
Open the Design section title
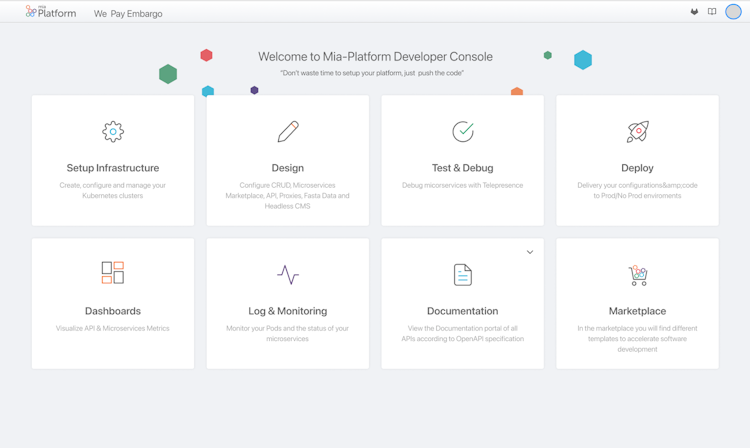click(287, 168)
